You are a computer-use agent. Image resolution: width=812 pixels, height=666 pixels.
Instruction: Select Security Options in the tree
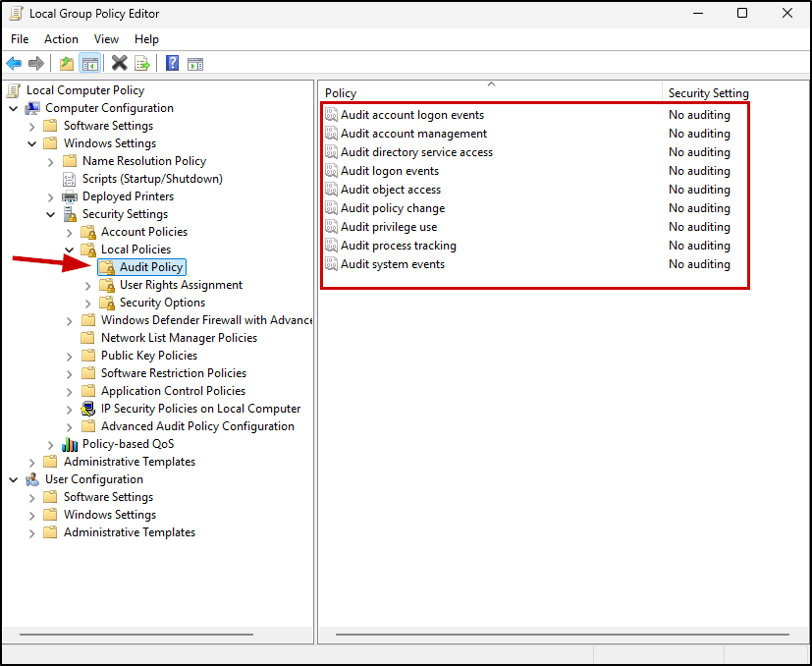coord(162,303)
